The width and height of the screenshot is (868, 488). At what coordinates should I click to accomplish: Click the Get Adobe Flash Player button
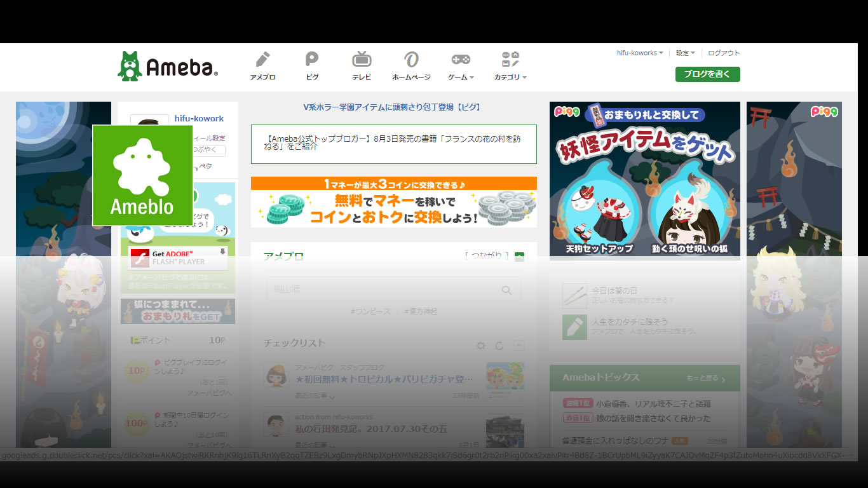coord(178,258)
